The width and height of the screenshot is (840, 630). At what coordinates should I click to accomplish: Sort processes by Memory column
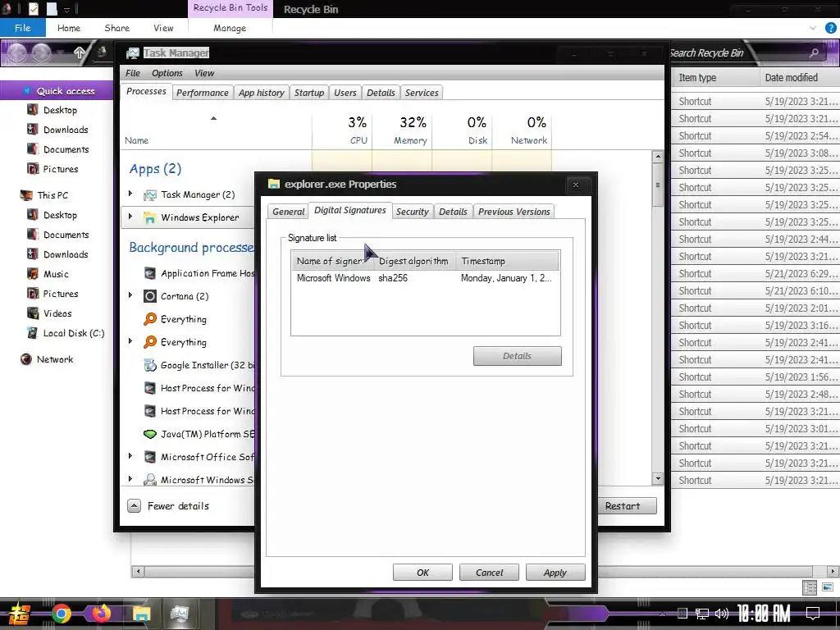coord(402,130)
